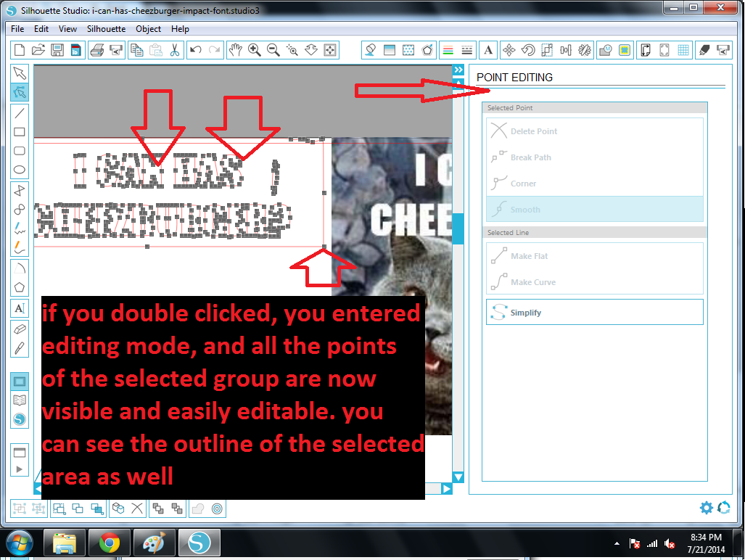Open the Silhouette menu
Viewport: 745px width, 560px height.
pos(106,29)
